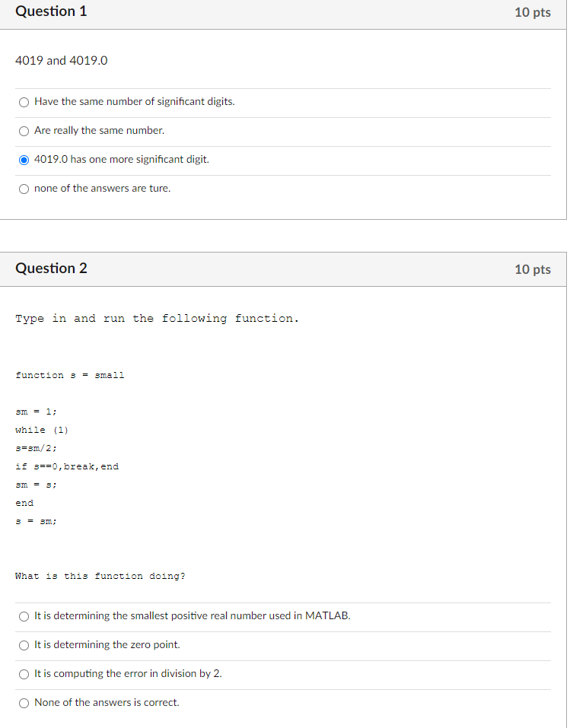Select "Have the same number of significant digits" option

pos(24,102)
